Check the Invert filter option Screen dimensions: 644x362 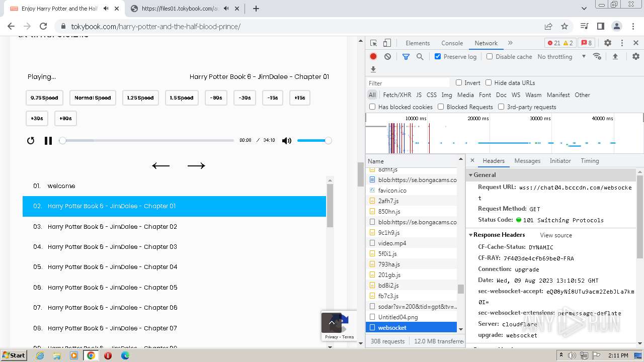pos(459,82)
